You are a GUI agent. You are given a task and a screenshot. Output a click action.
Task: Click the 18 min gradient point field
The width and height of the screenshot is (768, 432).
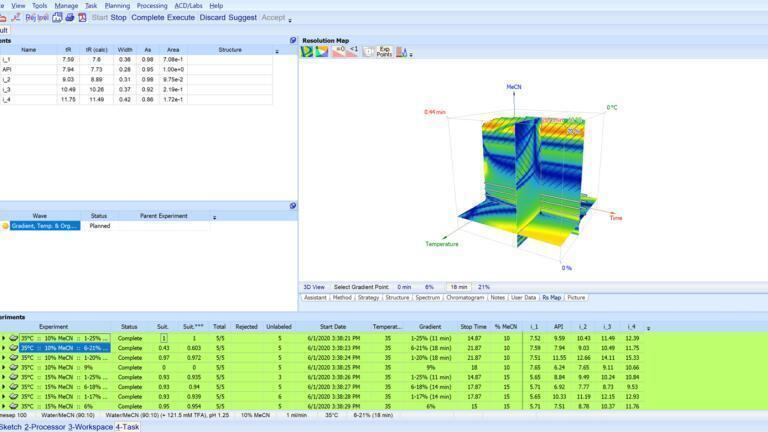coord(459,287)
